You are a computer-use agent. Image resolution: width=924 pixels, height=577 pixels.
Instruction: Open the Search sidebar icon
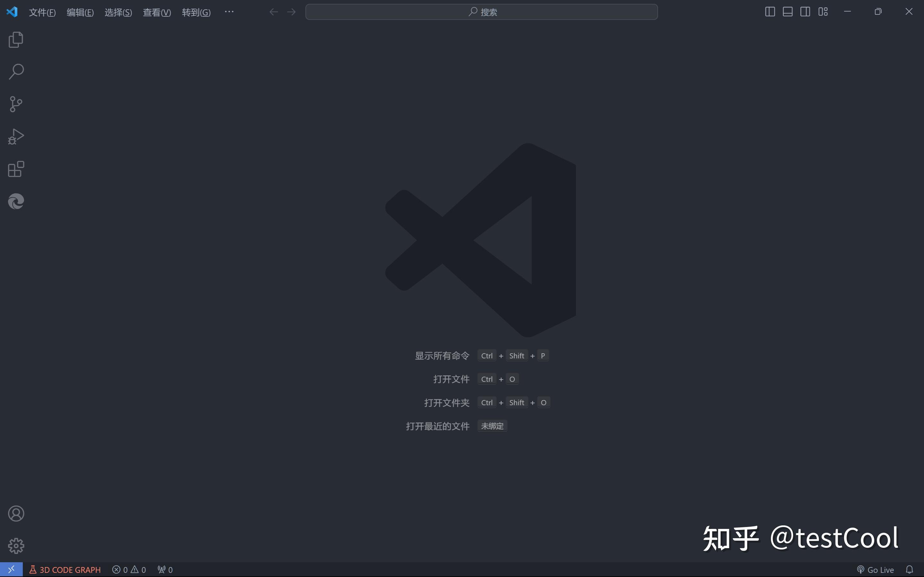[x=16, y=71]
